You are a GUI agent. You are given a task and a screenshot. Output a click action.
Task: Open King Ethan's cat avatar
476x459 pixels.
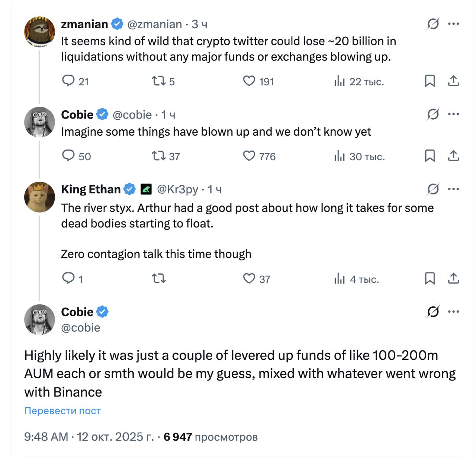[39, 197]
